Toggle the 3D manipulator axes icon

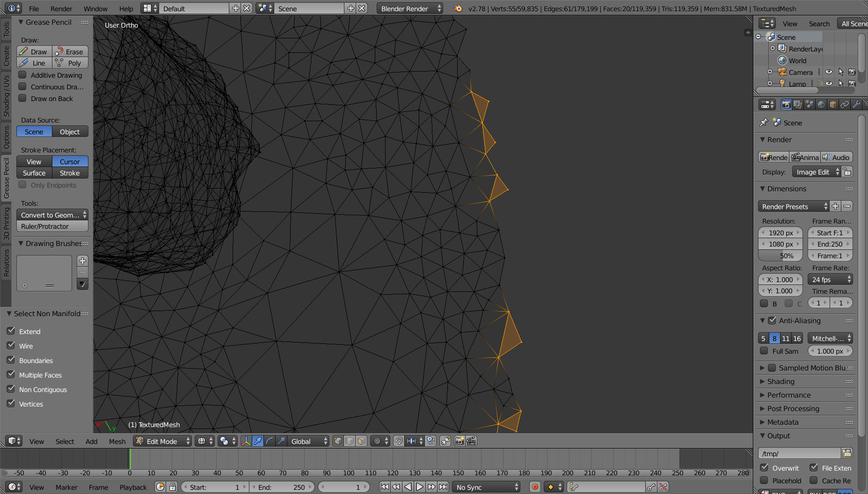[246, 441]
